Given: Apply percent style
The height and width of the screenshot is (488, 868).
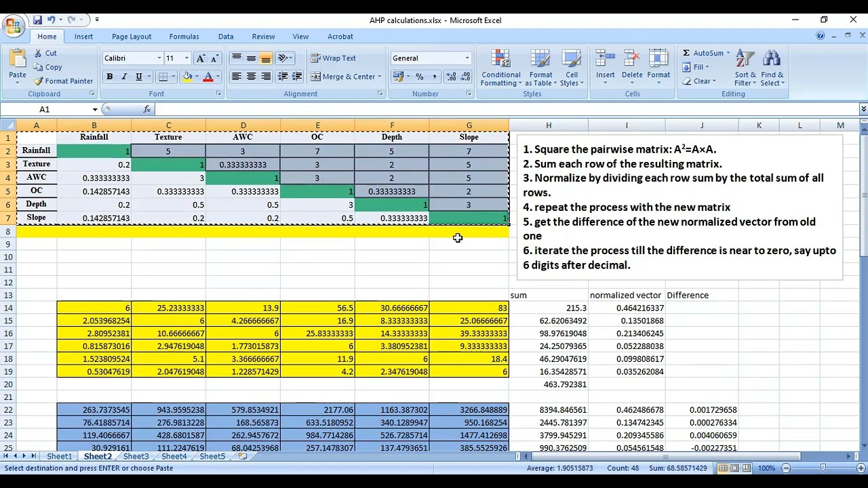Looking at the screenshot, I should click(419, 77).
